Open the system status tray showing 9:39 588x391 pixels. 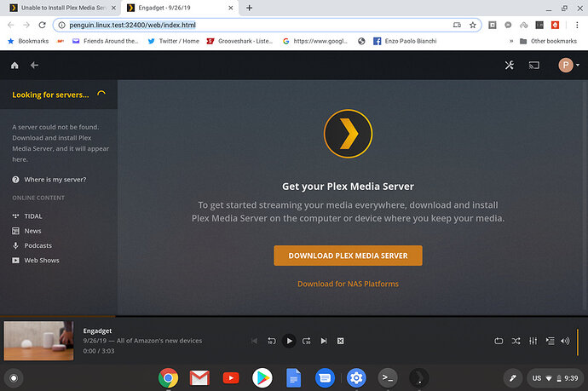(x=555, y=378)
